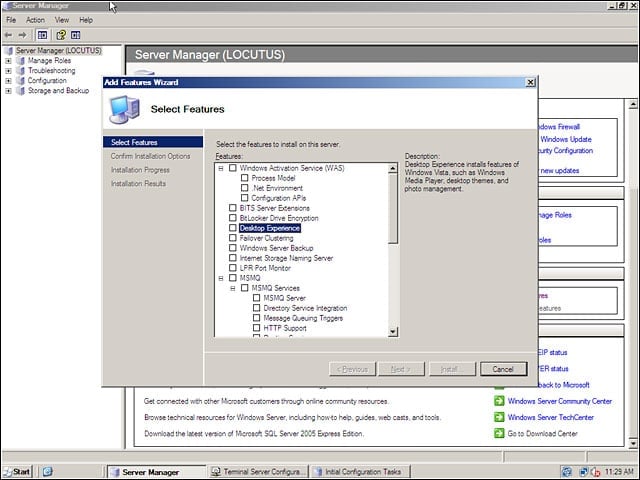Open the Start menu

point(17,472)
